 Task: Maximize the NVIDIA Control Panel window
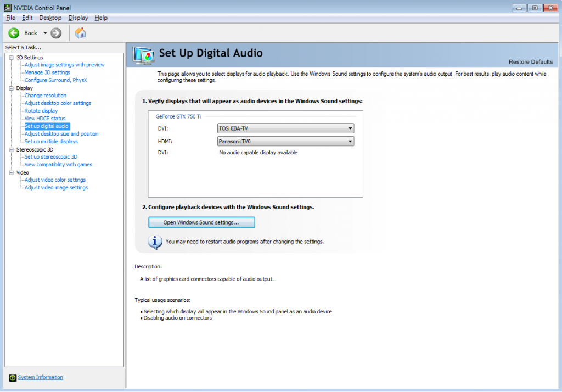535,8
